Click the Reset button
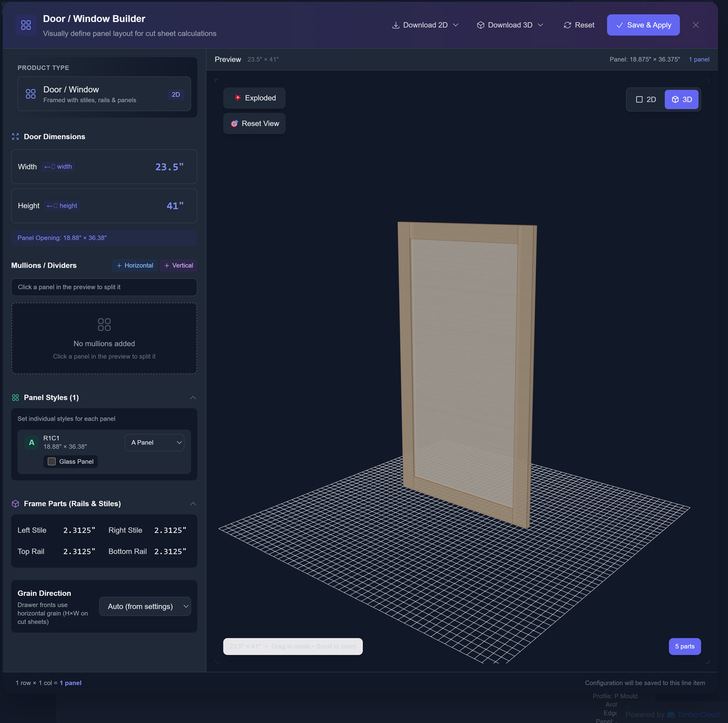 pyautogui.click(x=579, y=25)
